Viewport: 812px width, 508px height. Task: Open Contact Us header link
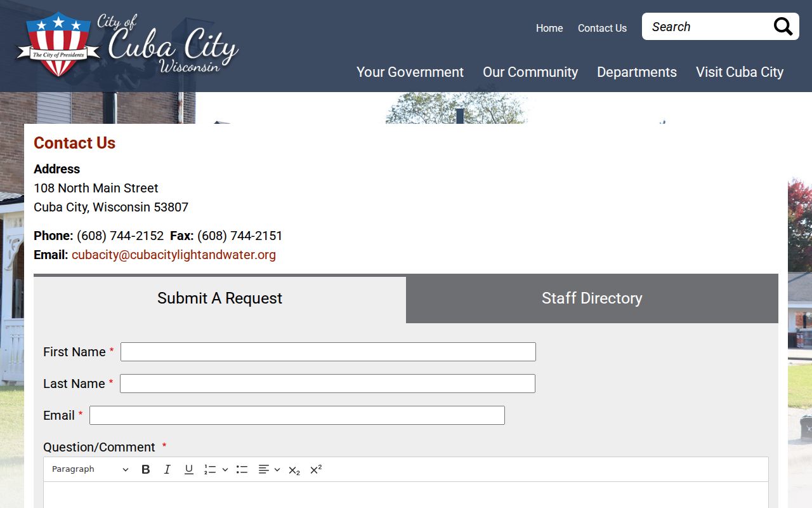(602, 28)
